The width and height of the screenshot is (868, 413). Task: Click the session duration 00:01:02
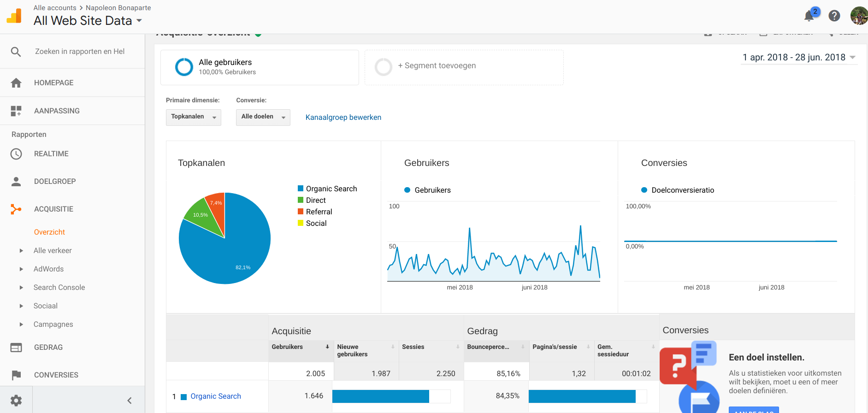click(x=636, y=374)
